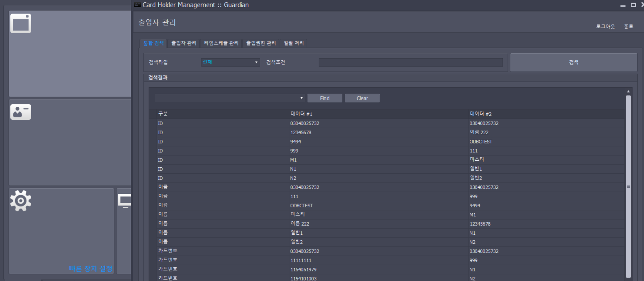The height and width of the screenshot is (281, 644).
Task: Open the gear settings icon tile
Action: (21, 201)
